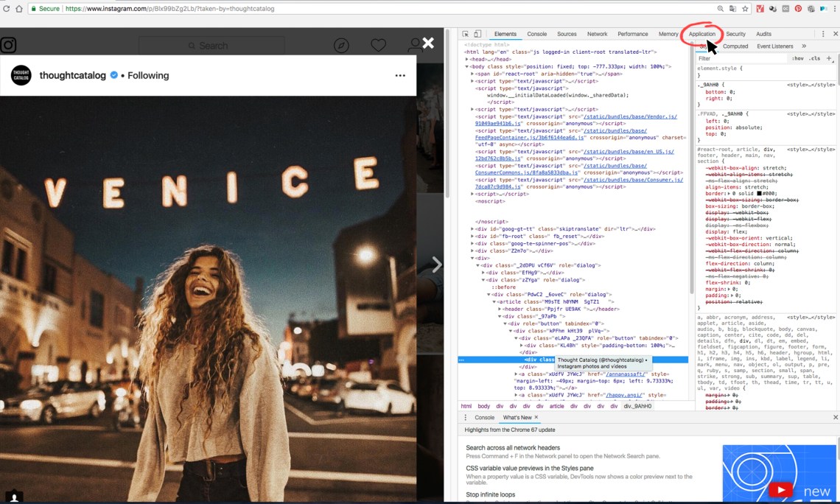Click the zoom magnifier icon in address bar
The height and width of the screenshot is (504, 840).
[x=721, y=9]
